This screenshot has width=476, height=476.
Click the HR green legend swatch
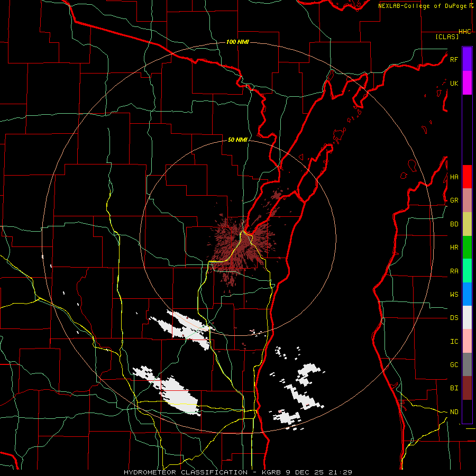pos(467,248)
